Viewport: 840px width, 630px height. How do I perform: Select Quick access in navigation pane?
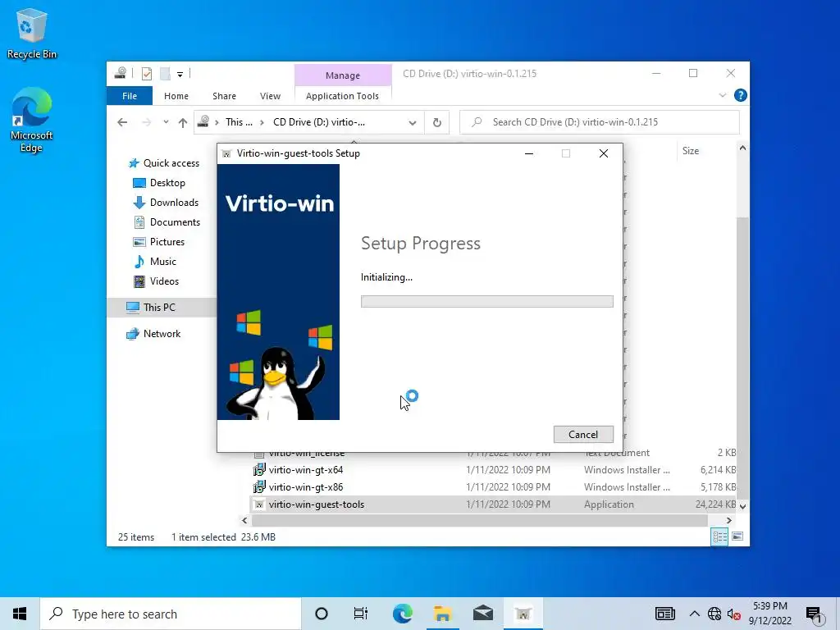164,163
